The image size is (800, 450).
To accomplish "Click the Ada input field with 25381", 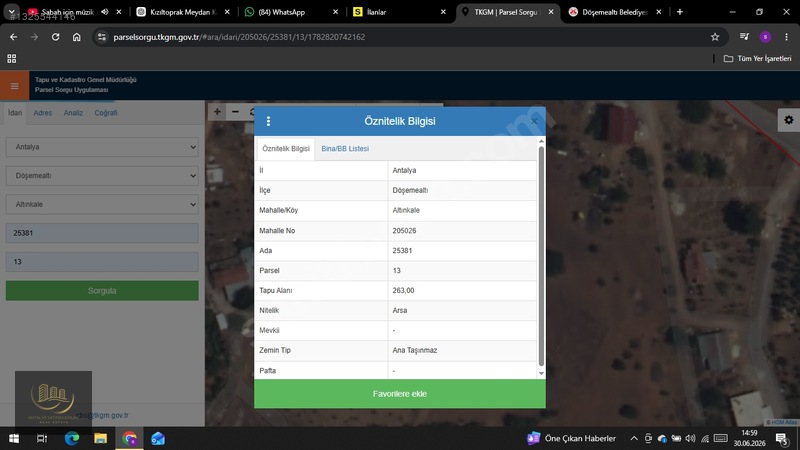I will [102, 233].
